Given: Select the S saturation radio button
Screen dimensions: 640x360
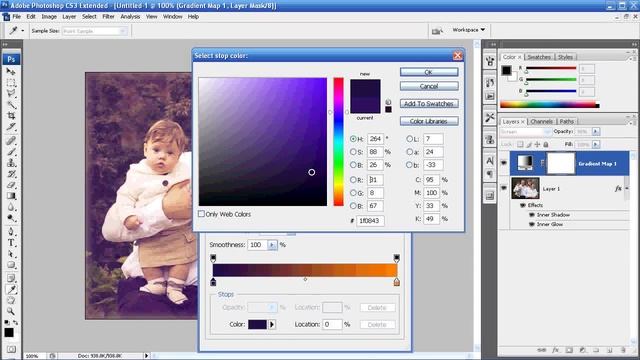Looking at the screenshot, I should 353,152.
